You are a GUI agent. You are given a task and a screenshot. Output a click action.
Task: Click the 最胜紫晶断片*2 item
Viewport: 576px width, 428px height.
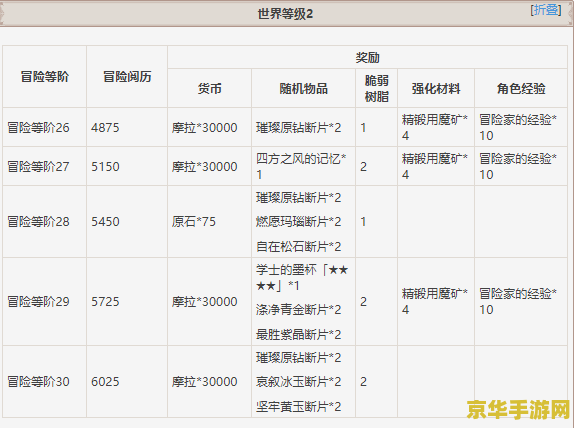pyautogui.click(x=298, y=335)
